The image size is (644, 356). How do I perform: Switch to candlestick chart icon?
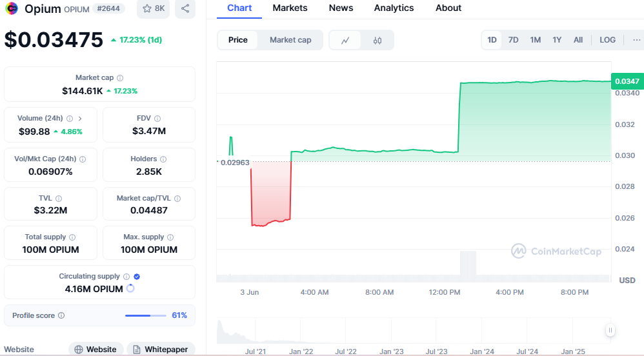pyautogui.click(x=377, y=40)
